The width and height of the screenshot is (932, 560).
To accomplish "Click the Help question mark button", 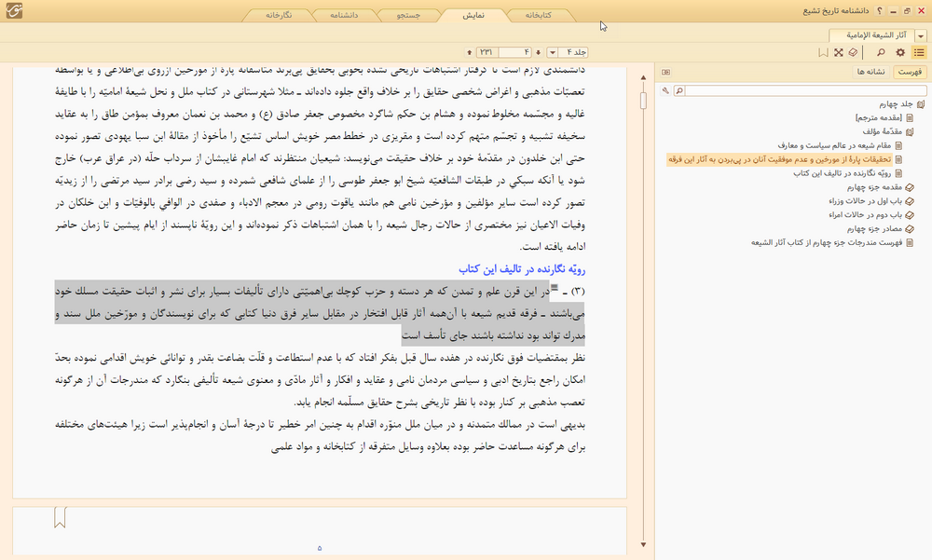I will [880, 10].
